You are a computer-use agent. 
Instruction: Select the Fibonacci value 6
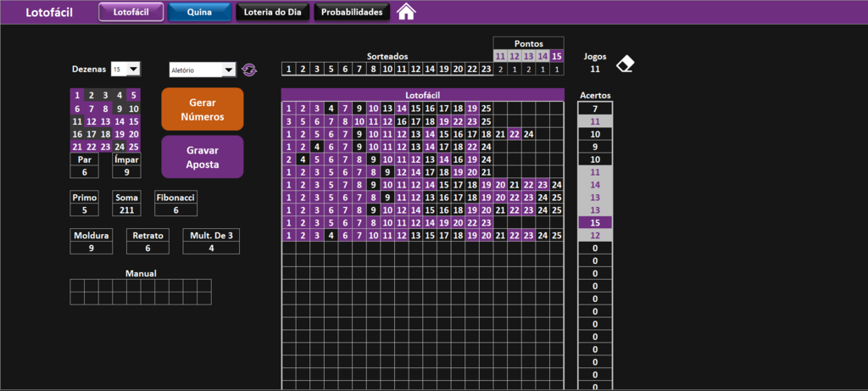point(176,209)
